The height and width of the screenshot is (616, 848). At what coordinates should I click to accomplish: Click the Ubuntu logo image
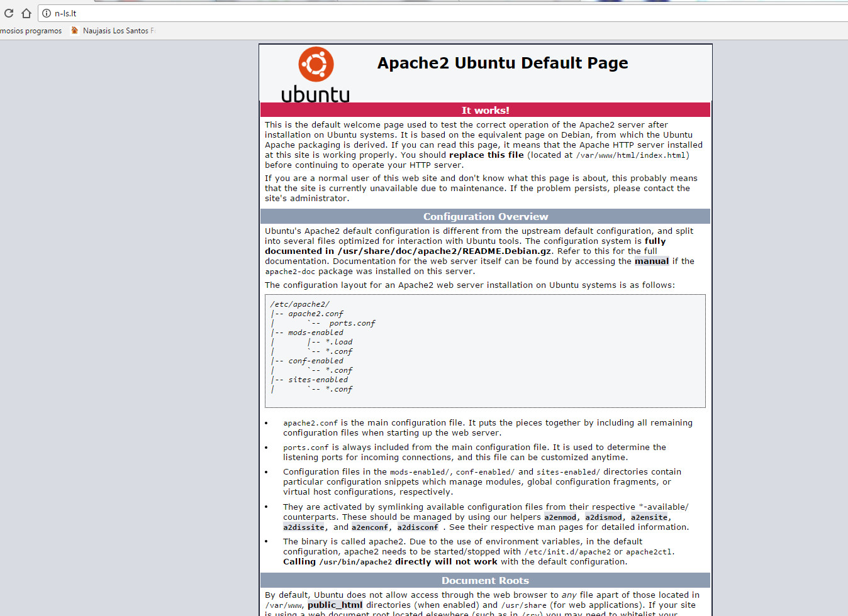click(315, 74)
